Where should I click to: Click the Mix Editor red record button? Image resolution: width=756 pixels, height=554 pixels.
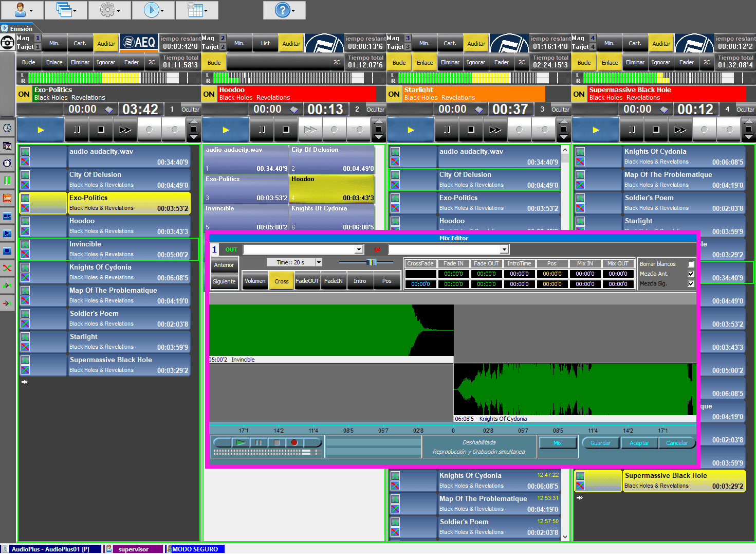(294, 442)
